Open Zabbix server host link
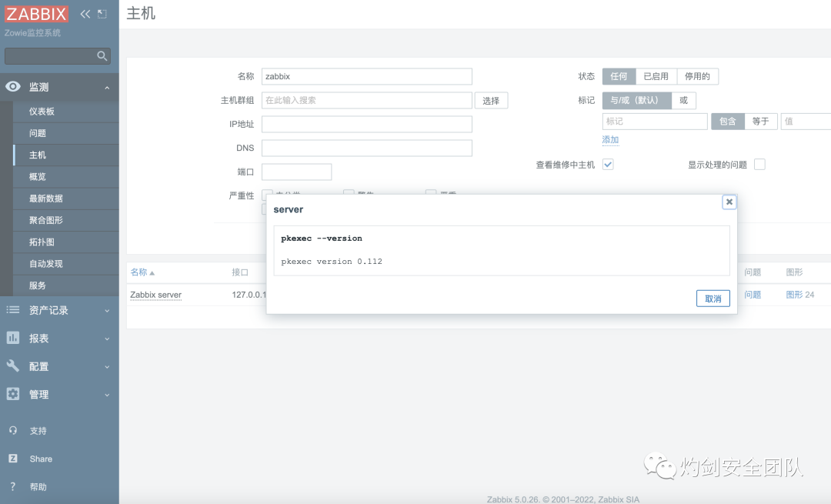Image resolution: width=831 pixels, height=504 pixels. (x=155, y=295)
